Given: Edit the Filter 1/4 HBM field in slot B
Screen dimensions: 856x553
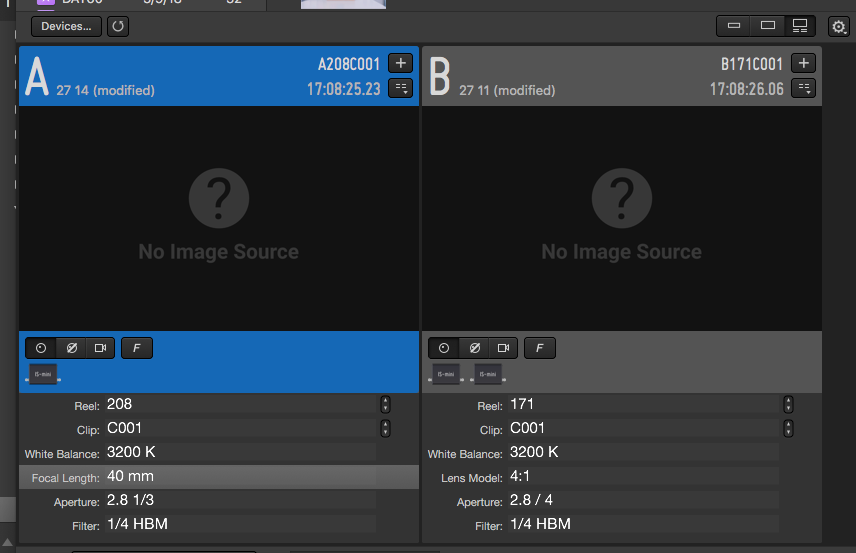Looking at the screenshot, I should [x=643, y=525].
